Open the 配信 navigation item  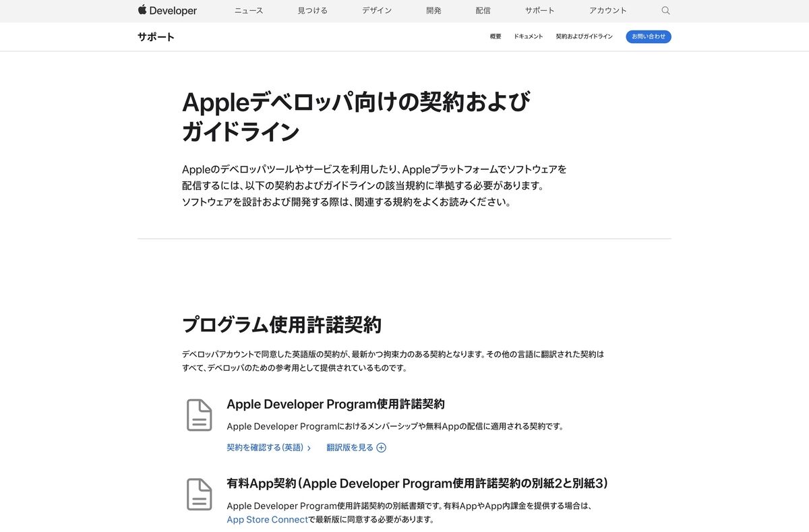(x=483, y=11)
